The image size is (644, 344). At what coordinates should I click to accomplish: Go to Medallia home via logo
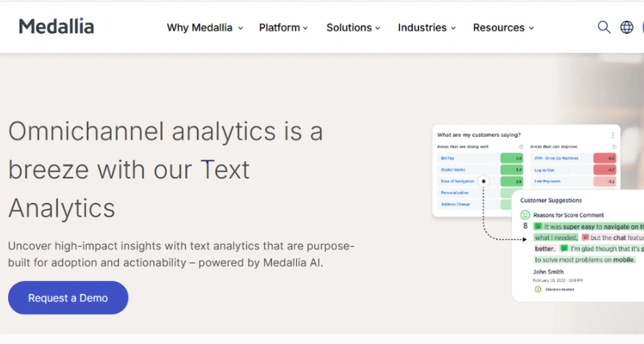click(x=56, y=27)
